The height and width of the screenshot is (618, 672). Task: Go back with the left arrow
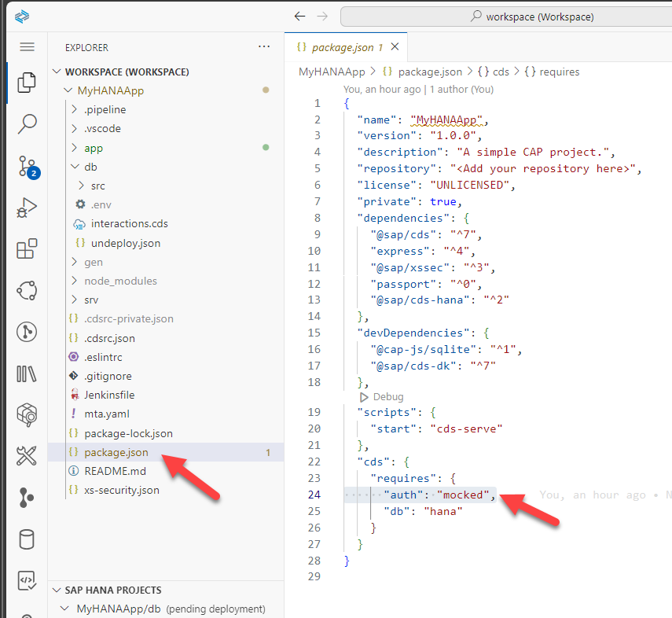point(299,17)
